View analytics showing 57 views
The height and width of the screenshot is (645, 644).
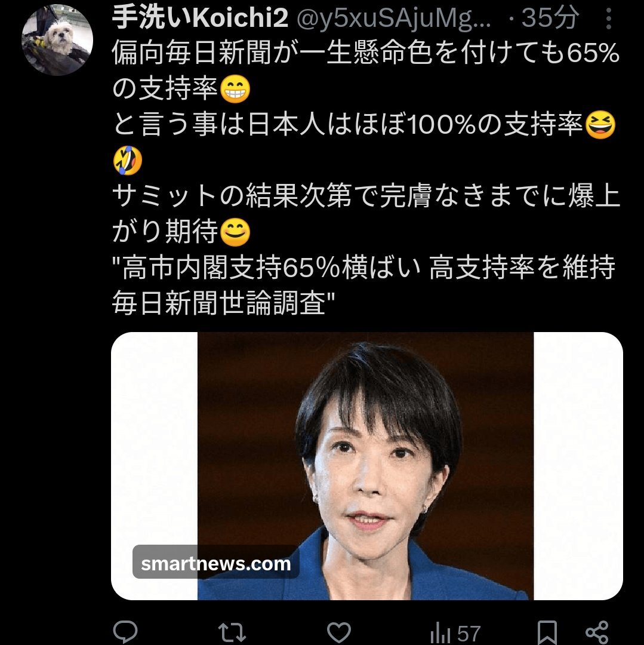pyautogui.click(x=455, y=633)
